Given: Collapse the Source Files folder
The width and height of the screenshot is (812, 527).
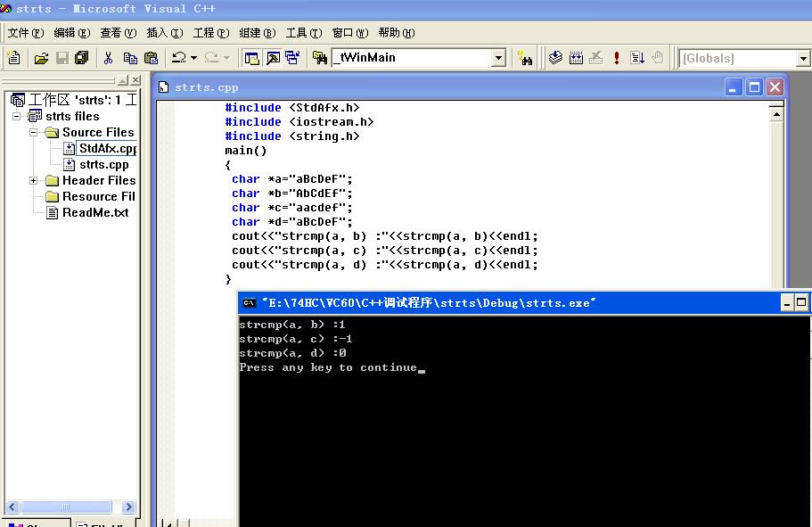Looking at the screenshot, I should point(34,132).
